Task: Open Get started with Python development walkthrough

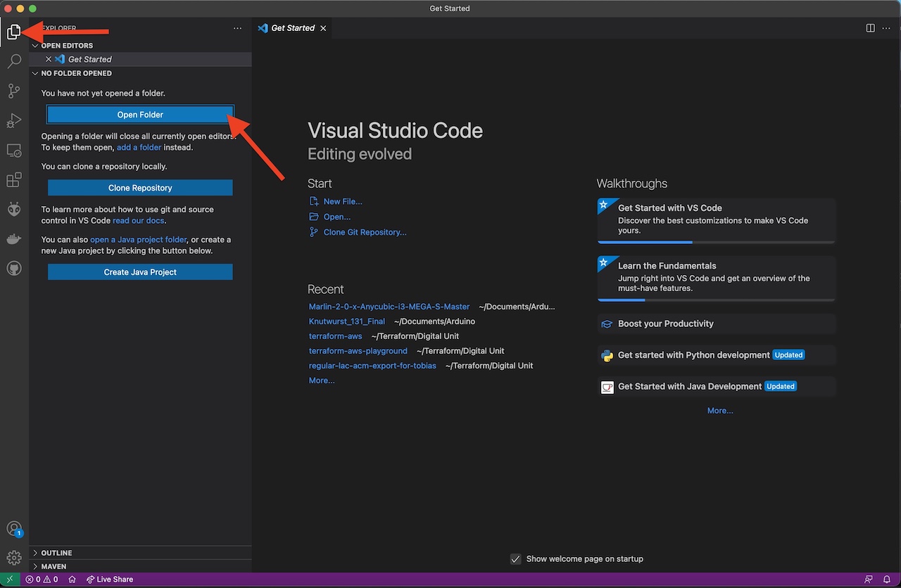Action: click(x=717, y=355)
